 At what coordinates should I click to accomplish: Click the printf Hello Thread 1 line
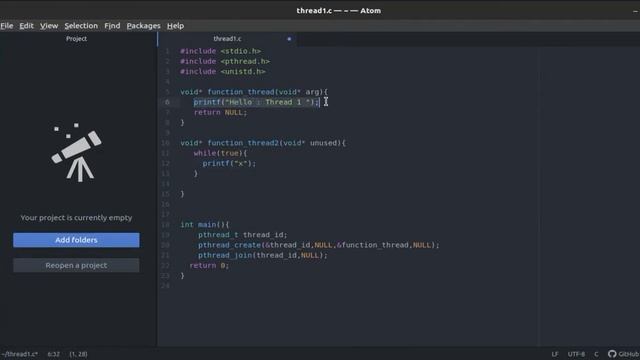point(256,102)
